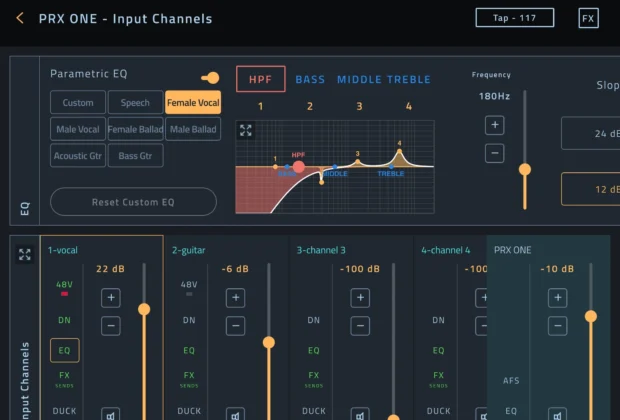
Task: Toggle DN on 1-vocal channel
Action: 64,320
